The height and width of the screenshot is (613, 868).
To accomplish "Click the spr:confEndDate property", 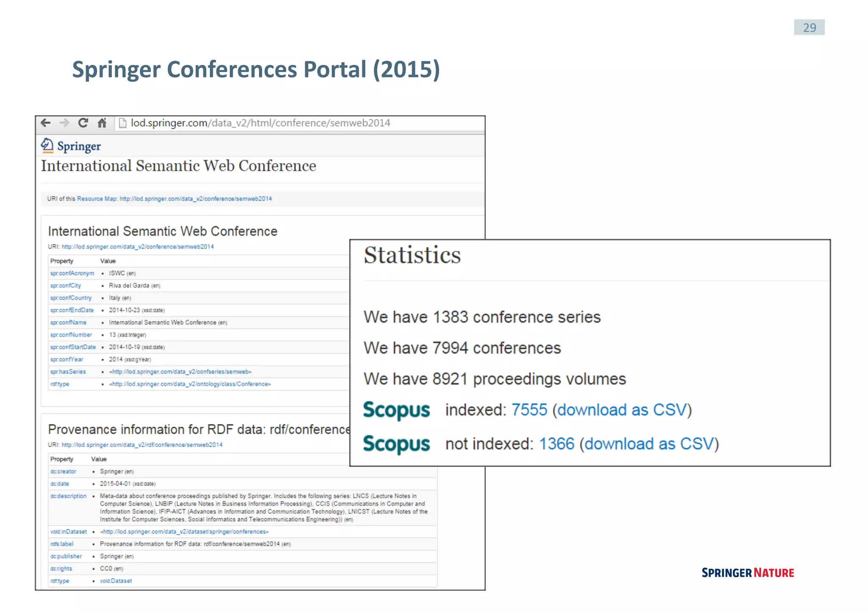I will [72, 310].
